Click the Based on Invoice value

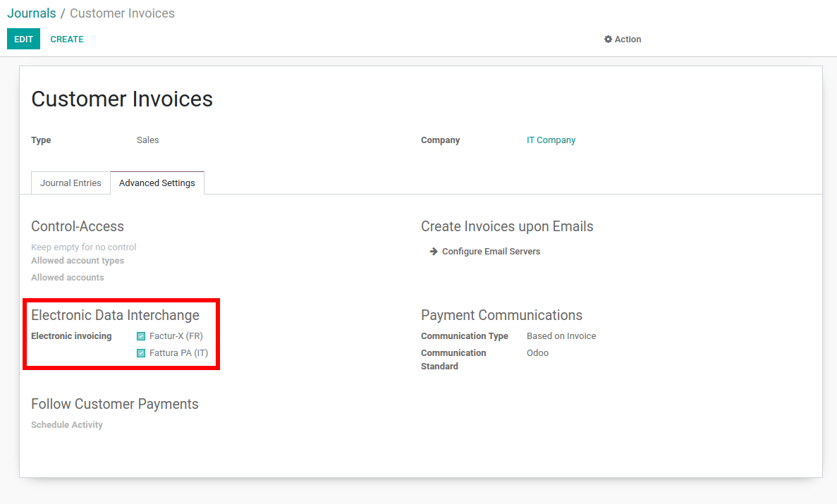[561, 336]
